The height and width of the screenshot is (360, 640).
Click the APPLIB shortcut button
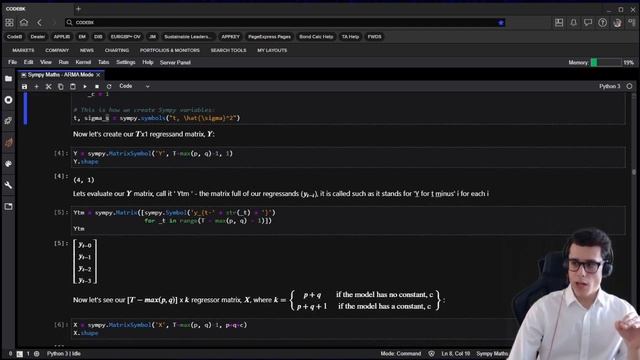coord(62,37)
